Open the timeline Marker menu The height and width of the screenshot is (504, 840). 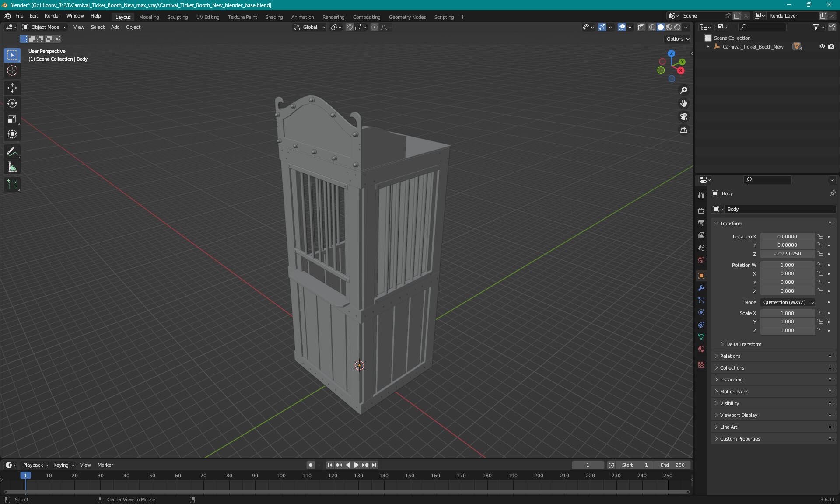105,465
